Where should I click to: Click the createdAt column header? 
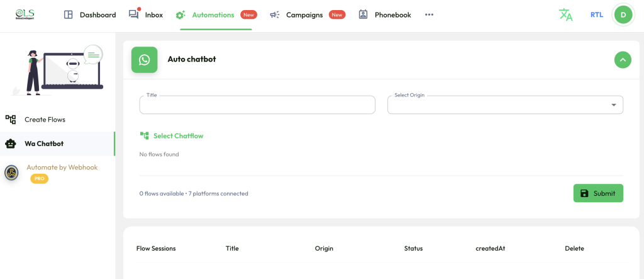(x=491, y=249)
